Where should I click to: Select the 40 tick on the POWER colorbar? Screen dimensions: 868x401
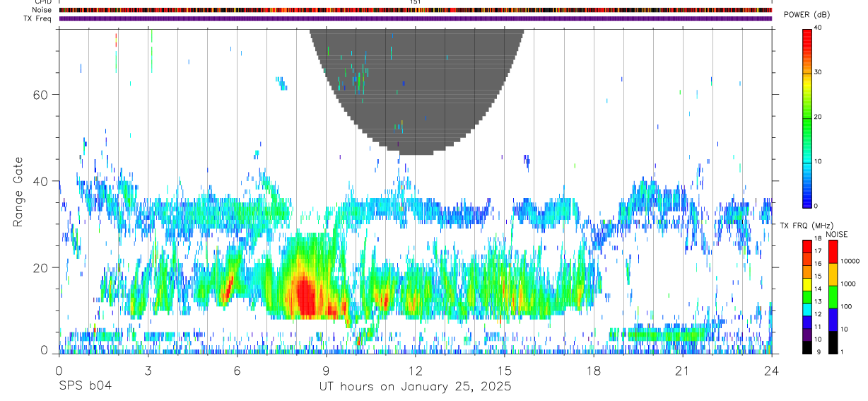pyautogui.click(x=819, y=28)
